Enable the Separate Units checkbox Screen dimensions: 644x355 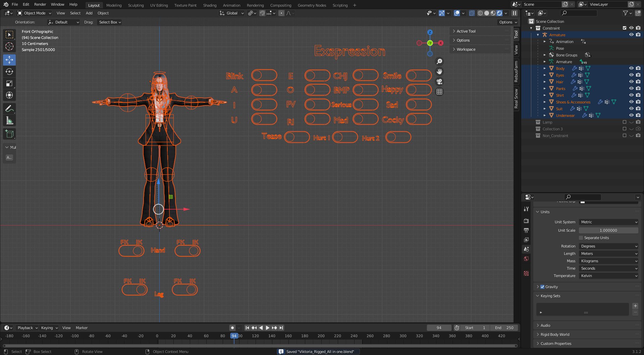581,238
